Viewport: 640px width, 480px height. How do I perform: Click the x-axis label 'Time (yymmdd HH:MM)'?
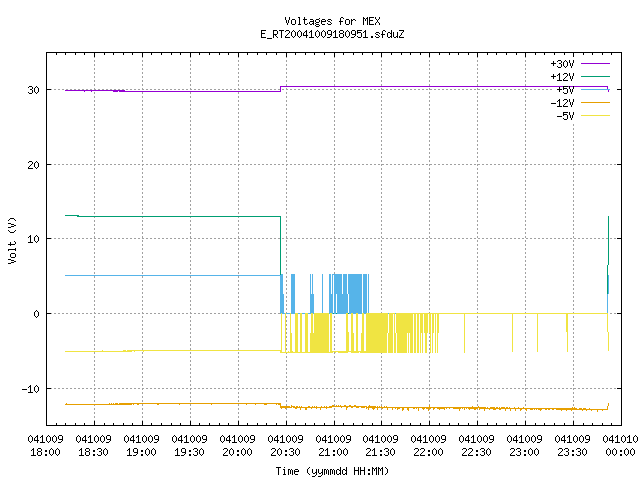(x=332, y=471)
